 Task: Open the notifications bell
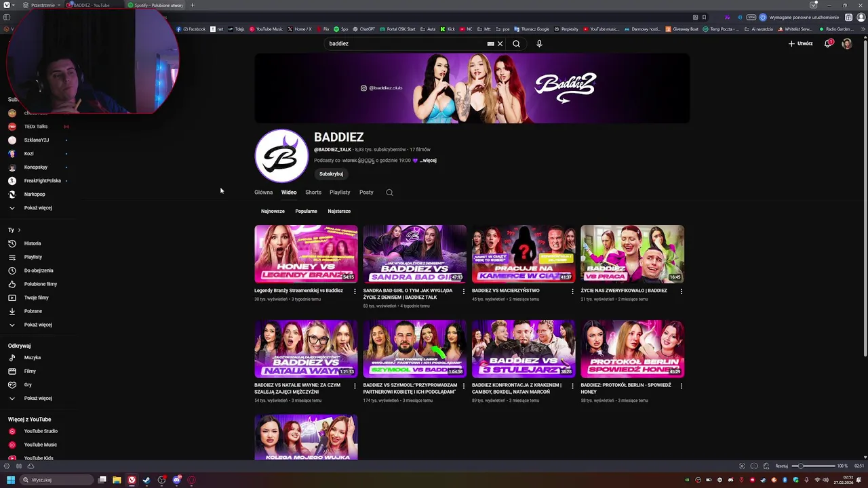(x=829, y=43)
